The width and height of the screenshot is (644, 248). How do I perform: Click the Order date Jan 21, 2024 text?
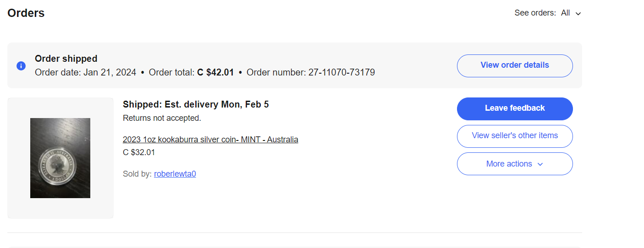(85, 72)
